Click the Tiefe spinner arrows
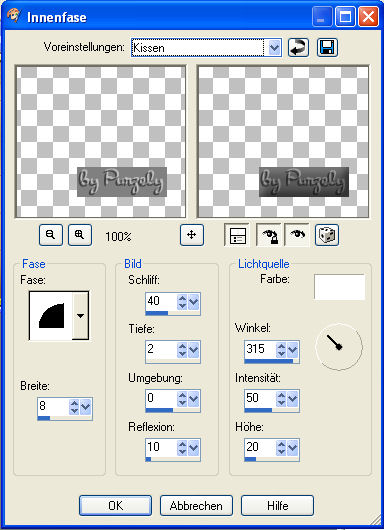This screenshot has height=530, width=384. click(x=182, y=351)
